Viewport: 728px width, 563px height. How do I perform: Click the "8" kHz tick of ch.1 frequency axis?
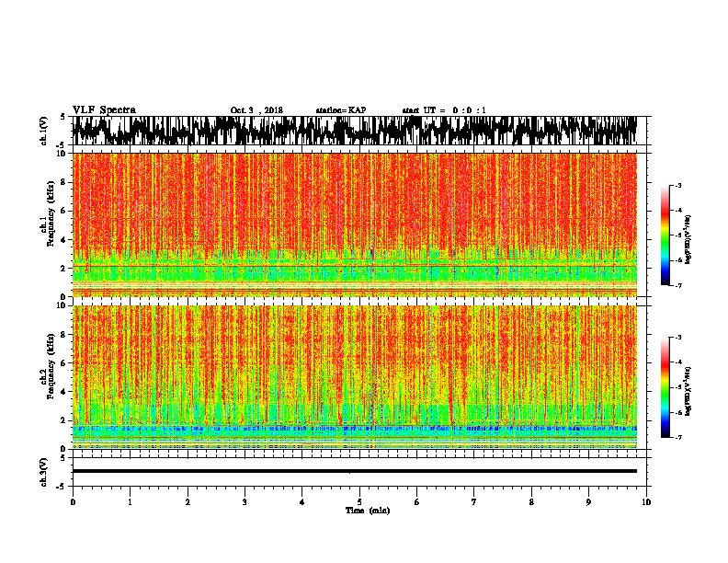click(x=64, y=182)
